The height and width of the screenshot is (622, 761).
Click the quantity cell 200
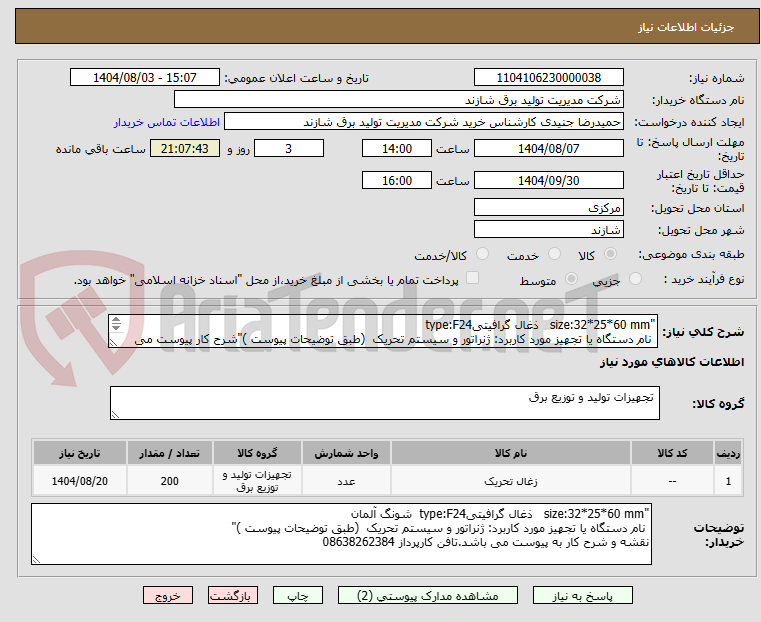(169, 481)
